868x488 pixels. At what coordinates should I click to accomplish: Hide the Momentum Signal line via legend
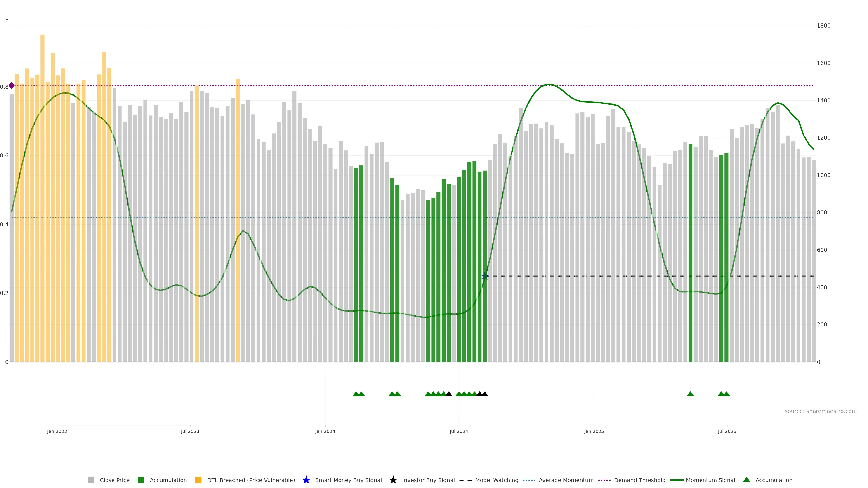click(710, 480)
